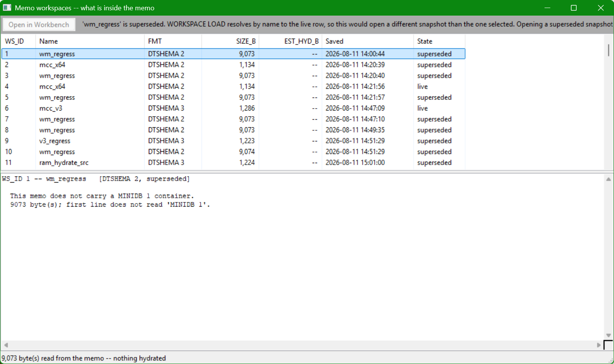Select the live mcc_x64 row saved 14:21:56

click(x=233, y=87)
